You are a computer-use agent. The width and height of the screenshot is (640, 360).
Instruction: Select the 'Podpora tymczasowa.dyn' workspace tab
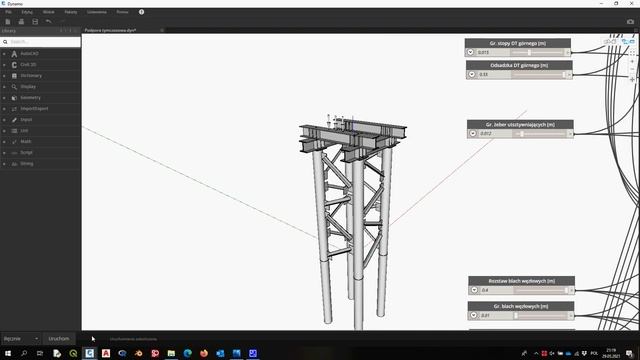click(111, 30)
